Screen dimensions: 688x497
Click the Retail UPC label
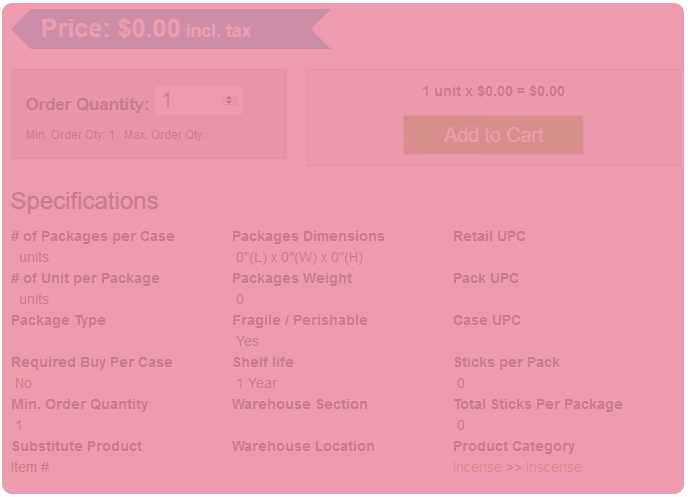[489, 236]
